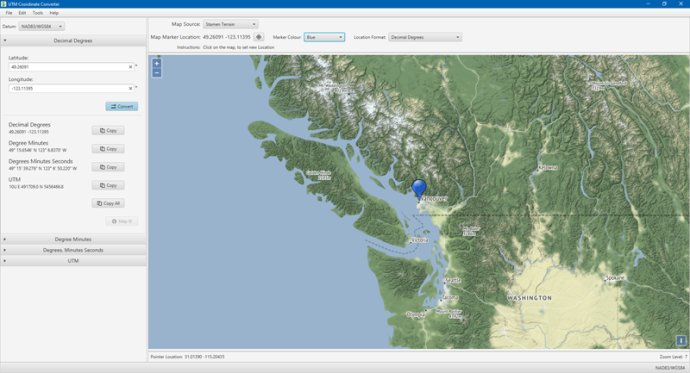Copy the Degree Minutes result
This screenshot has width=690, height=373.
(108, 149)
